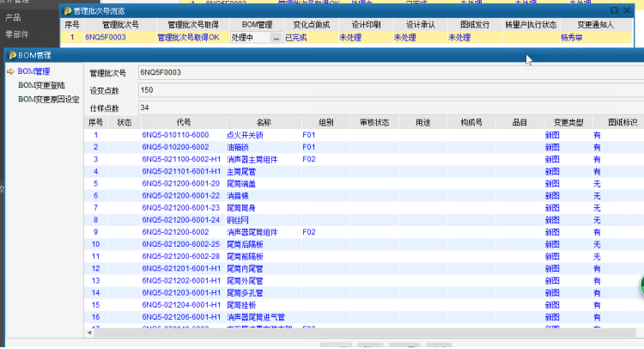Click the BOM管理 window title icon
The height and width of the screenshot is (349, 644).
click(10, 55)
